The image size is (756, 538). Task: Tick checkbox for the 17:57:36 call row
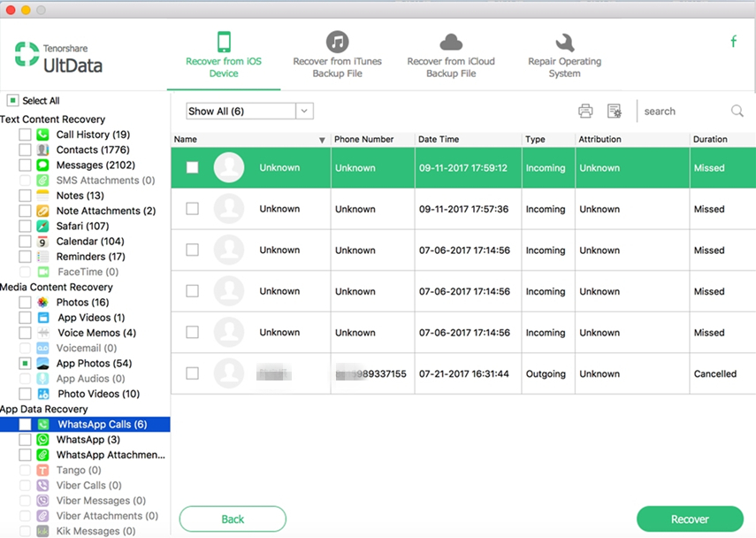tap(193, 209)
